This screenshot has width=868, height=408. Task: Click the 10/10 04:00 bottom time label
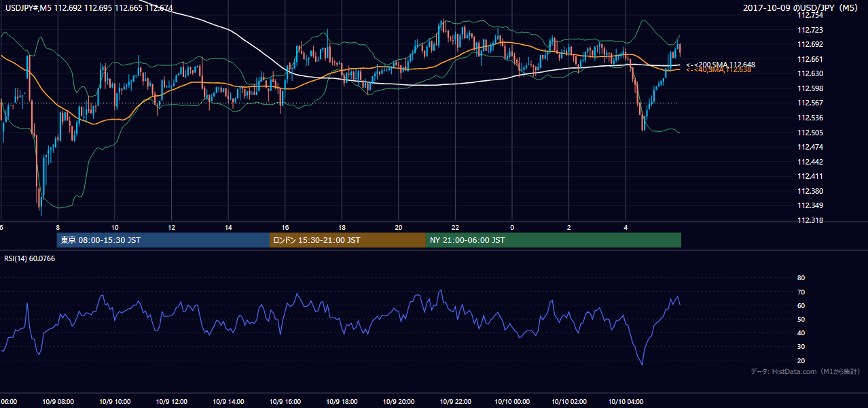[x=626, y=402]
